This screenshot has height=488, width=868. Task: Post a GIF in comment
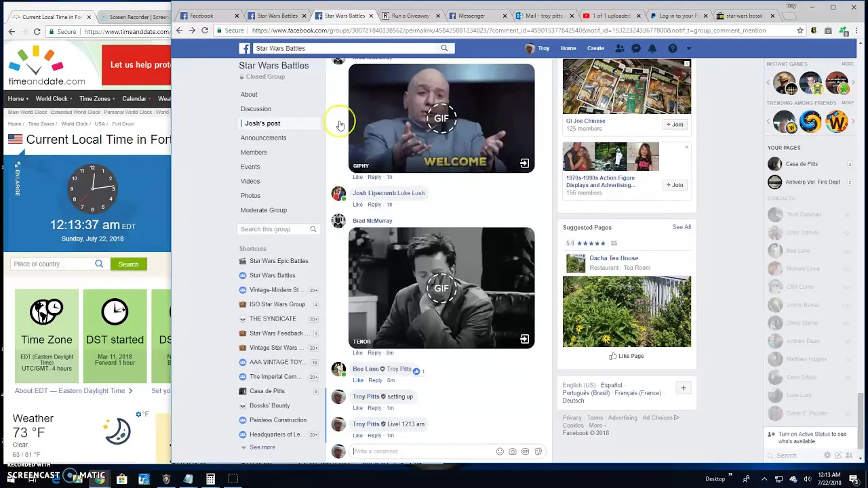coord(525,451)
